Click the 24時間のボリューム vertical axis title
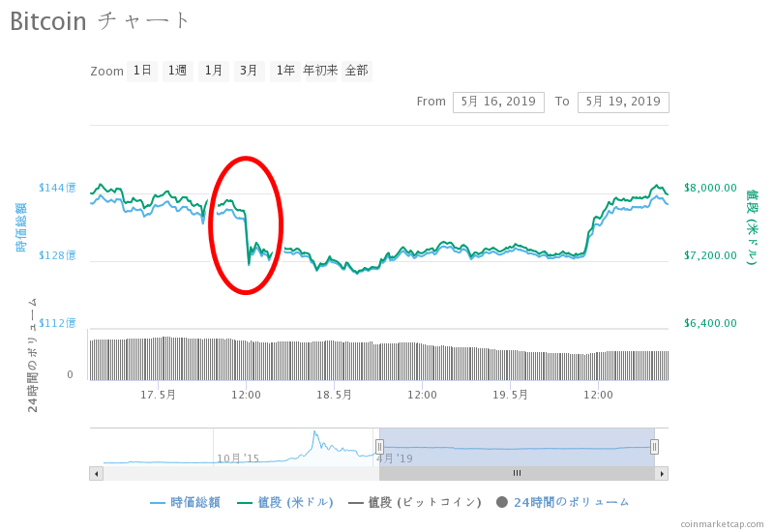Viewport: 774px width, 532px height. pyautogui.click(x=33, y=354)
